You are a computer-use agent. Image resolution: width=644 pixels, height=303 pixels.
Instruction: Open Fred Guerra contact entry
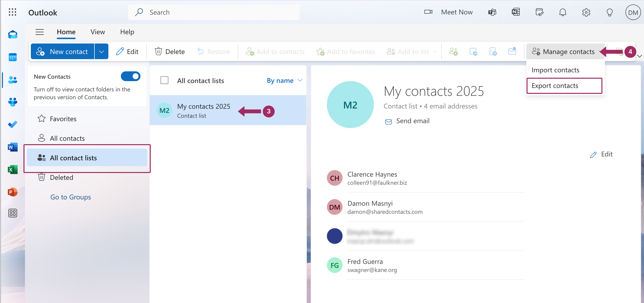(x=425, y=265)
